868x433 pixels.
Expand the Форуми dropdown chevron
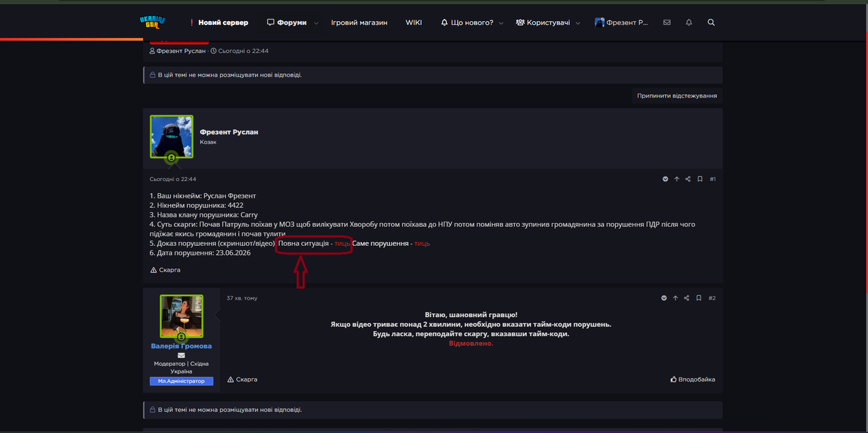coord(316,23)
